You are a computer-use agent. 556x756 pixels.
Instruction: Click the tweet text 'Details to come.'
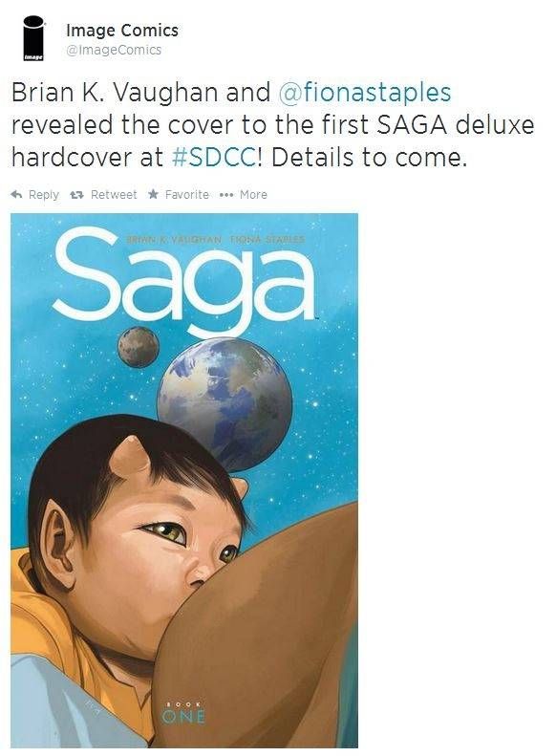pyautogui.click(x=370, y=158)
